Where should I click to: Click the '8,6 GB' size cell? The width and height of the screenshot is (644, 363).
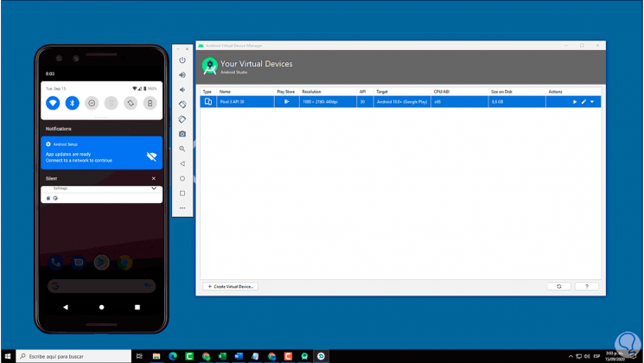click(x=517, y=102)
